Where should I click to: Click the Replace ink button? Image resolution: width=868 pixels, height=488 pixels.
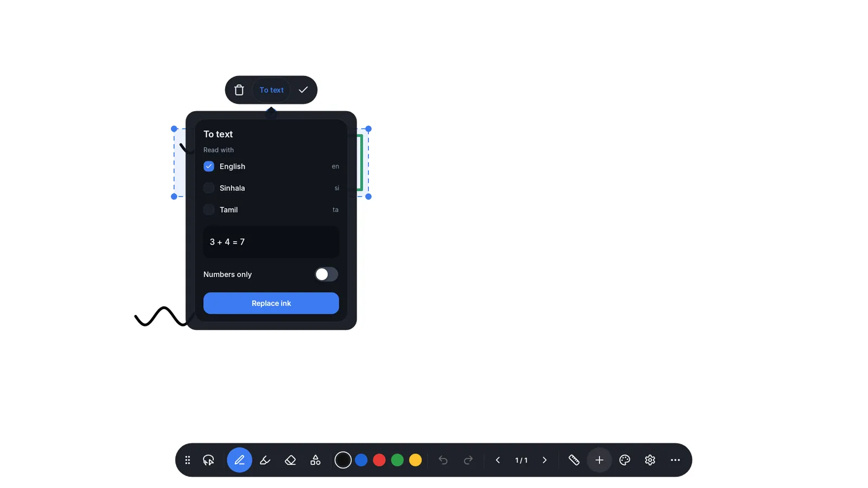tap(271, 303)
